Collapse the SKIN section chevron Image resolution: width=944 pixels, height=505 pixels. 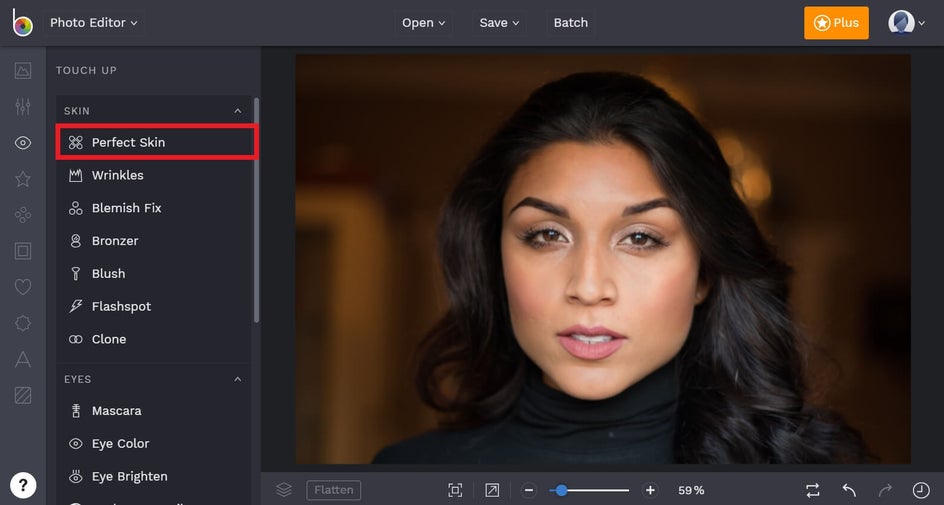point(238,111)
